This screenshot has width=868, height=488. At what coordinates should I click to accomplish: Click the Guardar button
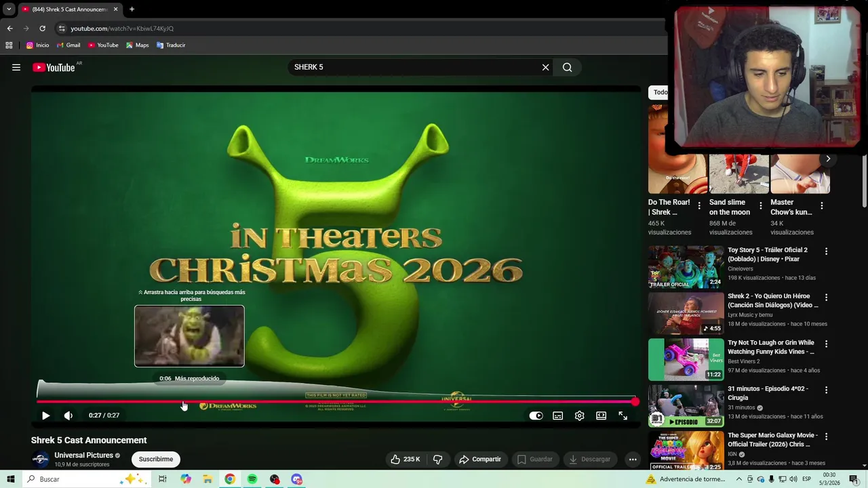click(x=534, y=459)
